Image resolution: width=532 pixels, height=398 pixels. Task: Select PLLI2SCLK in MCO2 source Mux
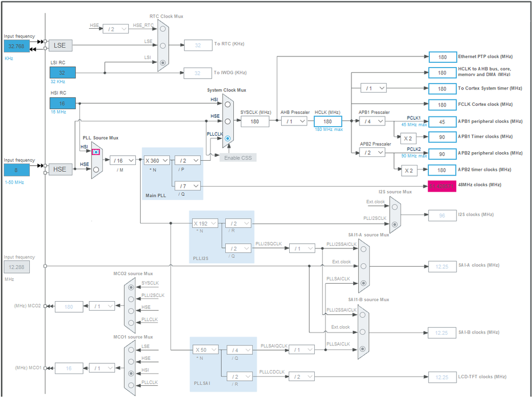(x=131, y=300)
